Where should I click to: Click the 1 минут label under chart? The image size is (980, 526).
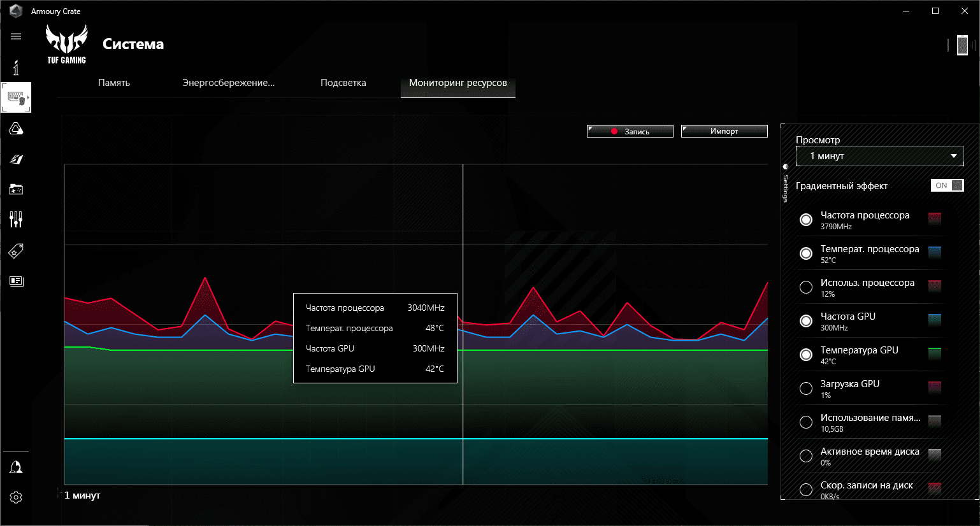point(82,495)
